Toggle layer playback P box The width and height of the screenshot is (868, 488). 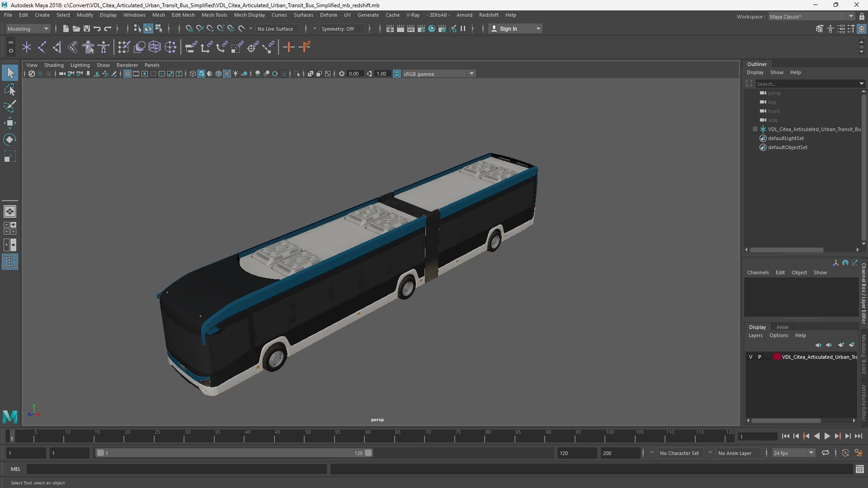(x=759, y=357)
